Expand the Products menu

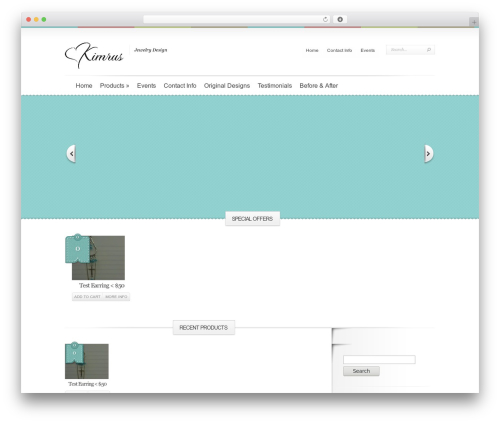(114, 86)
